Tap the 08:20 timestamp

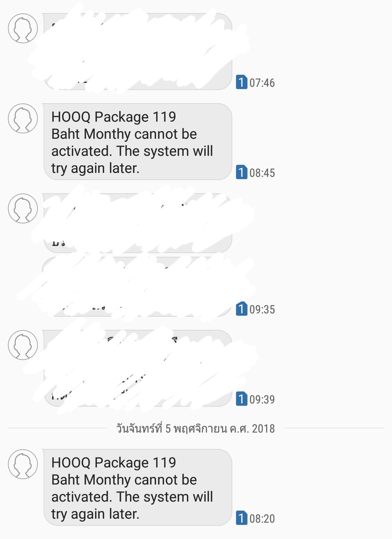(x=262, y=519)
